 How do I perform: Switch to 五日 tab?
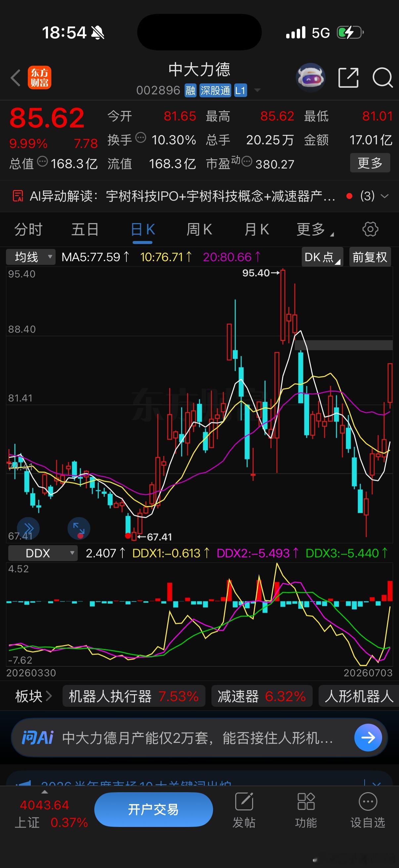point(85,229)
